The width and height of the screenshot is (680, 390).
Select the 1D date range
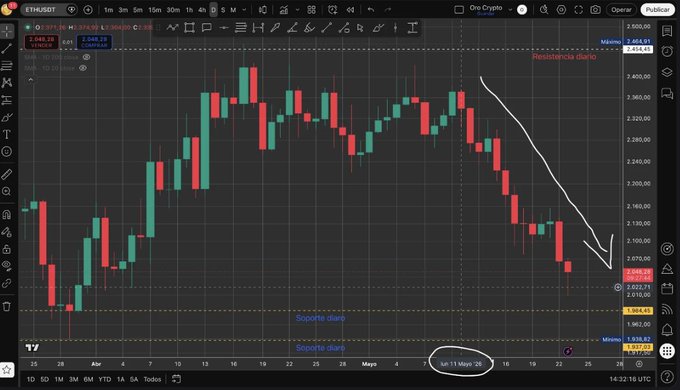click(31, 379)
